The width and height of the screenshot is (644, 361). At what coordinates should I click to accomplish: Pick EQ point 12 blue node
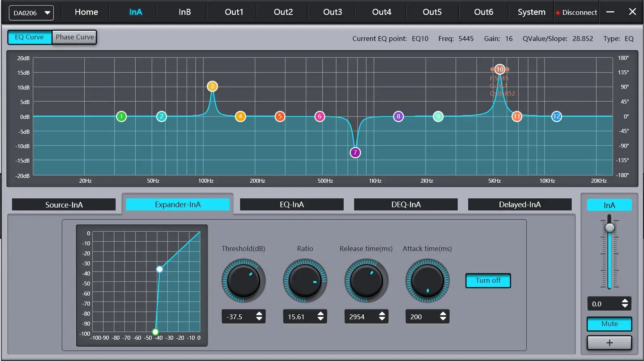[556, 117]
